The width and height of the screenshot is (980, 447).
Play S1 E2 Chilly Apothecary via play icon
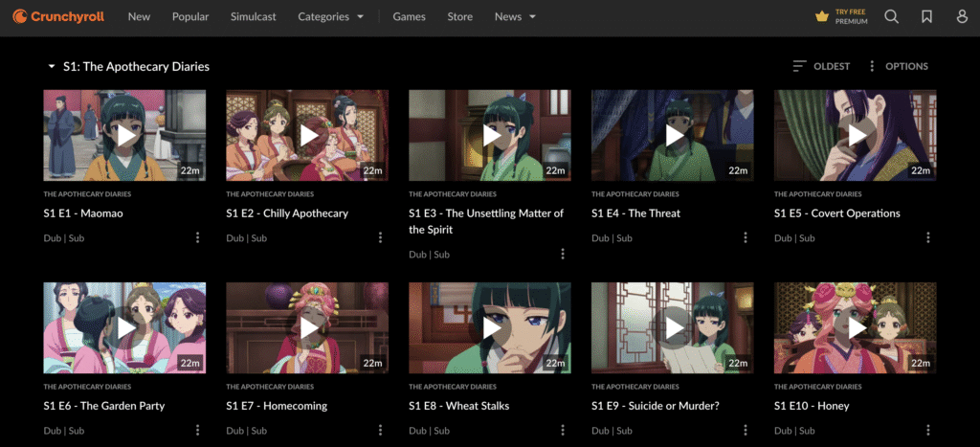(x=309, y=136)
